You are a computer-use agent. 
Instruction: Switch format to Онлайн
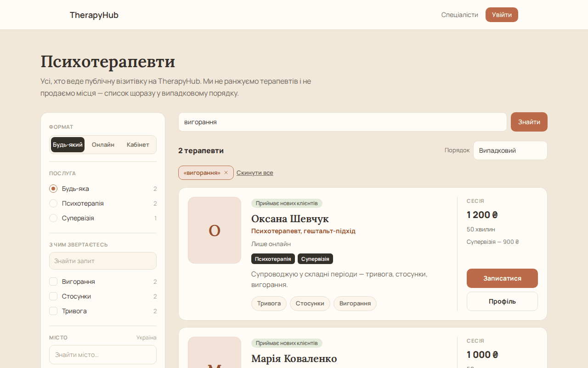pos(103,144)
